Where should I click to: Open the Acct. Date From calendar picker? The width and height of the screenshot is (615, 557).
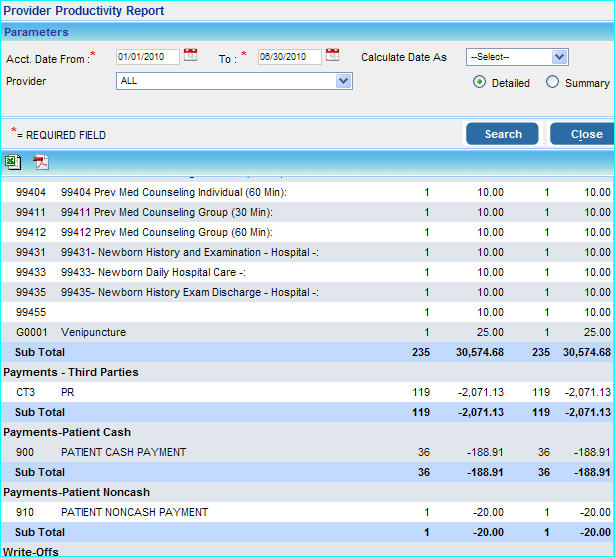(191, 56)
